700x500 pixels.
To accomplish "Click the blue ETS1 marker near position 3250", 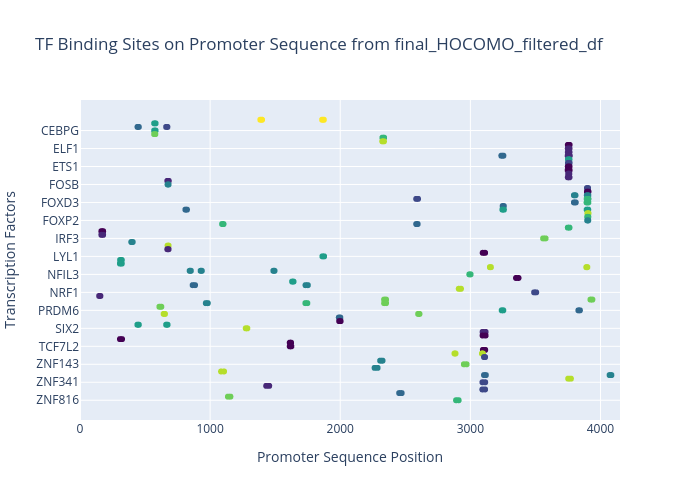I will click(x=502, y=156).
